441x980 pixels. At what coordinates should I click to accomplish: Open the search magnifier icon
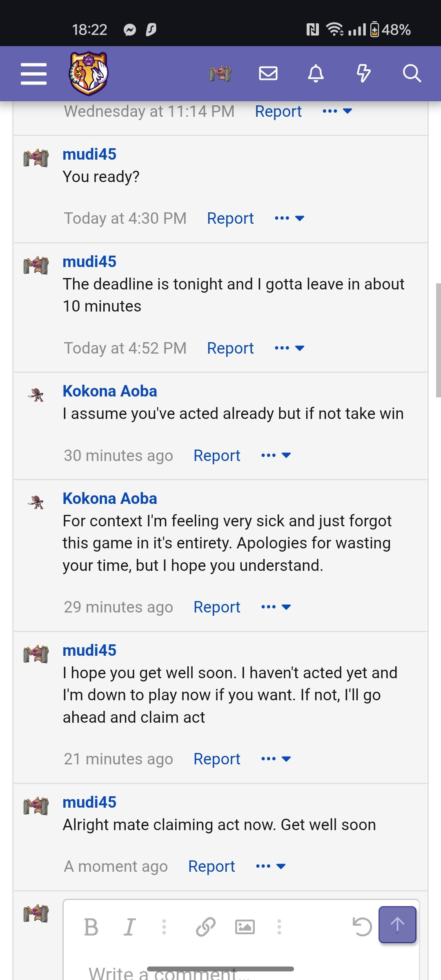pos(412,73)
